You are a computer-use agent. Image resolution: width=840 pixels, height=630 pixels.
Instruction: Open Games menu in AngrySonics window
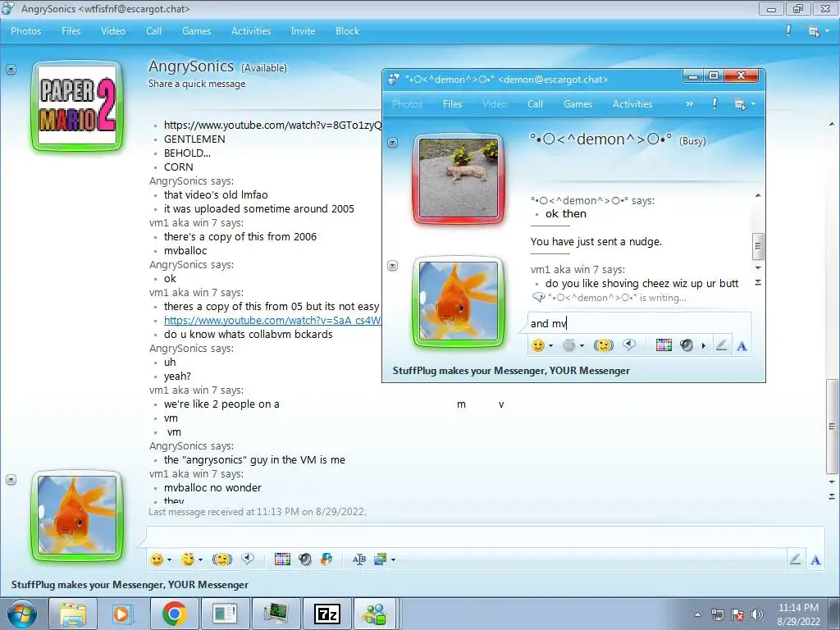click(197, 31)
